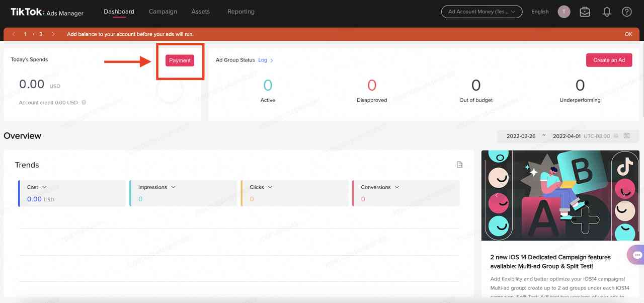Click the help question mark icon
Image resolution: width=644 pixels, height=303 pixels.
coord(626,12)
